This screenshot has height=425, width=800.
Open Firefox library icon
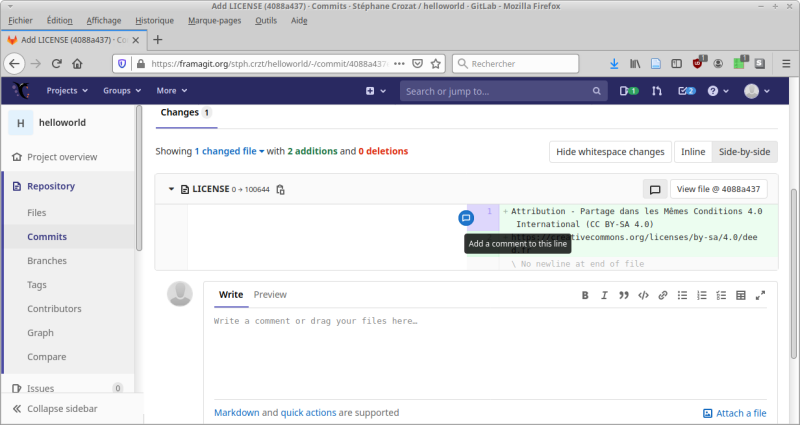pyautogui.click(x=635, y=64)
